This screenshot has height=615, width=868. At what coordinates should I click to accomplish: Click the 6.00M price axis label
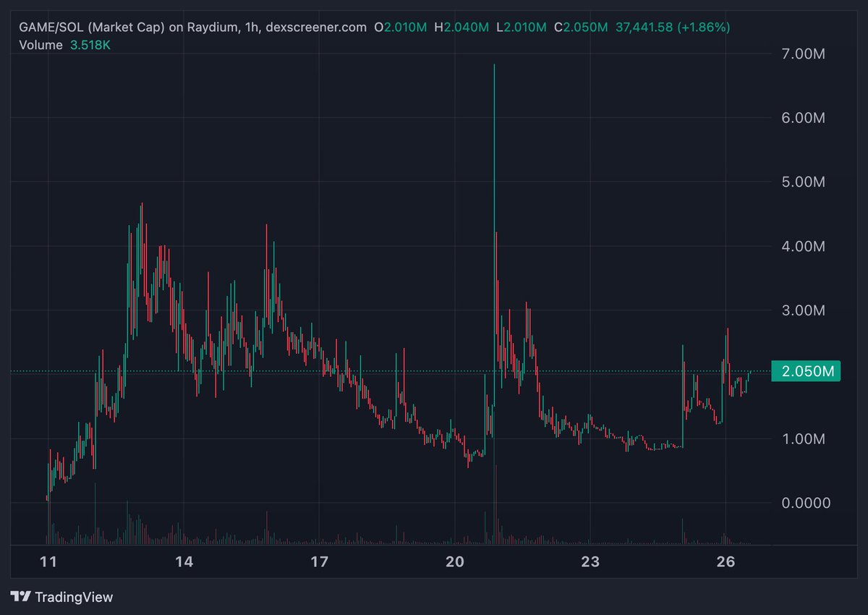(803, 118)
